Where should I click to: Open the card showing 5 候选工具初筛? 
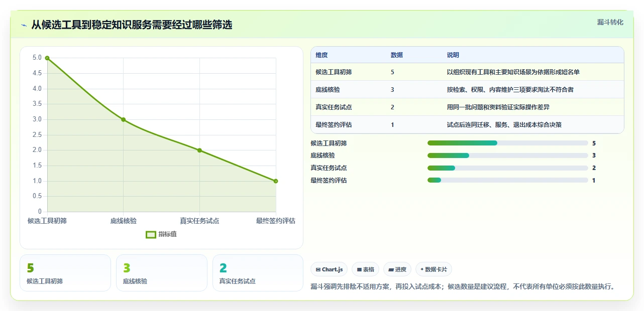tap(65, 273)
